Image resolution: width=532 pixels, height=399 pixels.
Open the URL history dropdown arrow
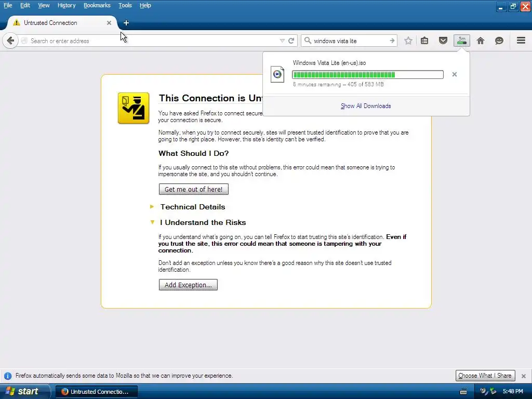(282, 41)
